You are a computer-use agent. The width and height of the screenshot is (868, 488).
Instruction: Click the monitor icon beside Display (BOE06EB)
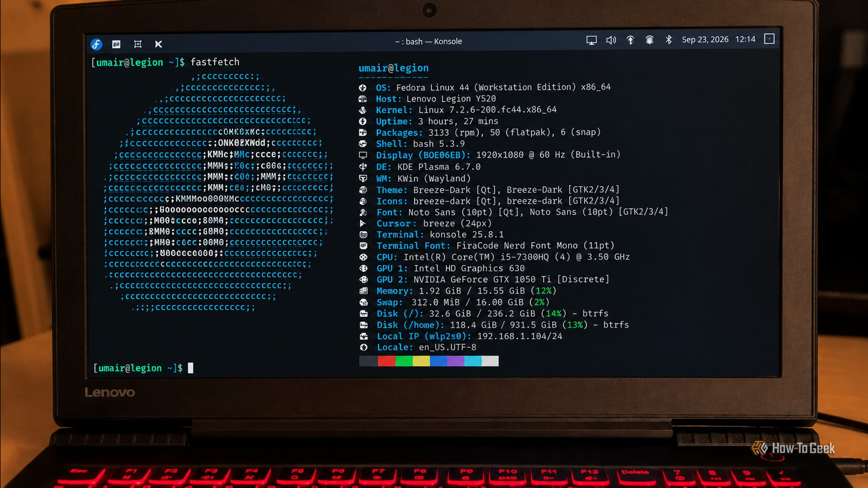[x=363, y=155]
